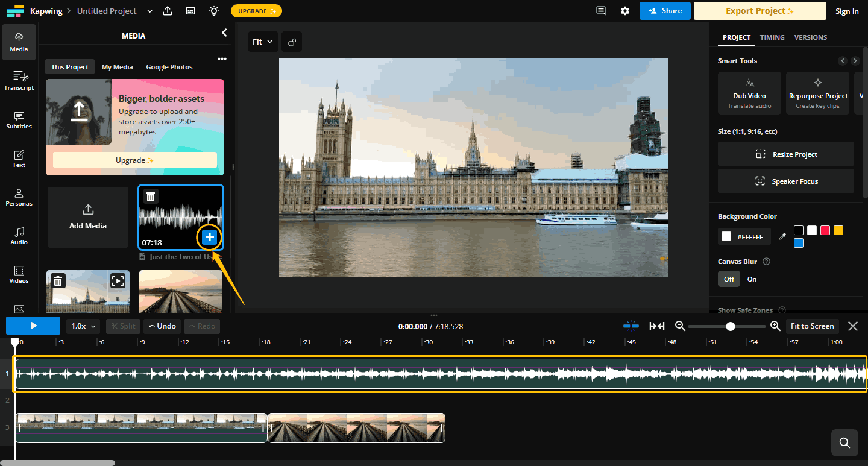Click the Resize Project button

click(786, 154)
